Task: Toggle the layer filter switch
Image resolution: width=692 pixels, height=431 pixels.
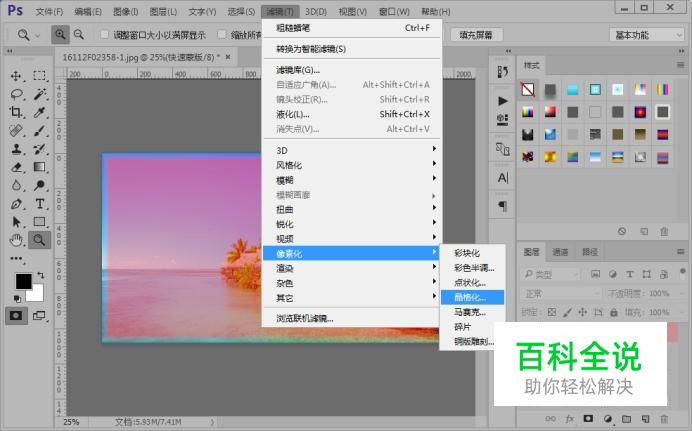Action: (683, 273)
